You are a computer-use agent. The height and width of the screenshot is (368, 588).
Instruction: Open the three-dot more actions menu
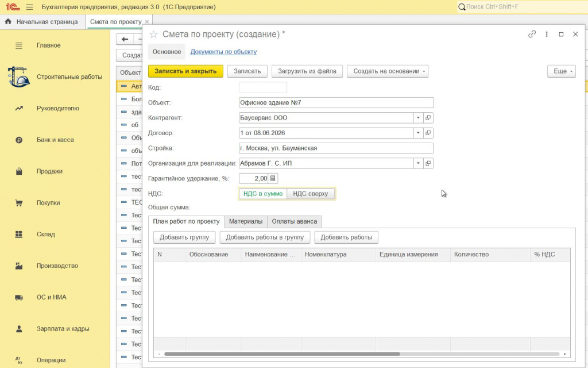547,34
